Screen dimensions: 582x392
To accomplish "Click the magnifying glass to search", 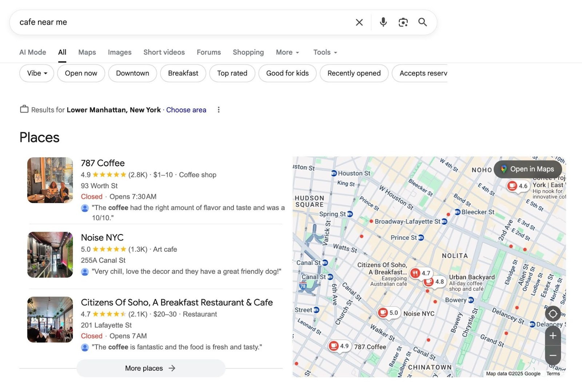I will pos(423,22).
